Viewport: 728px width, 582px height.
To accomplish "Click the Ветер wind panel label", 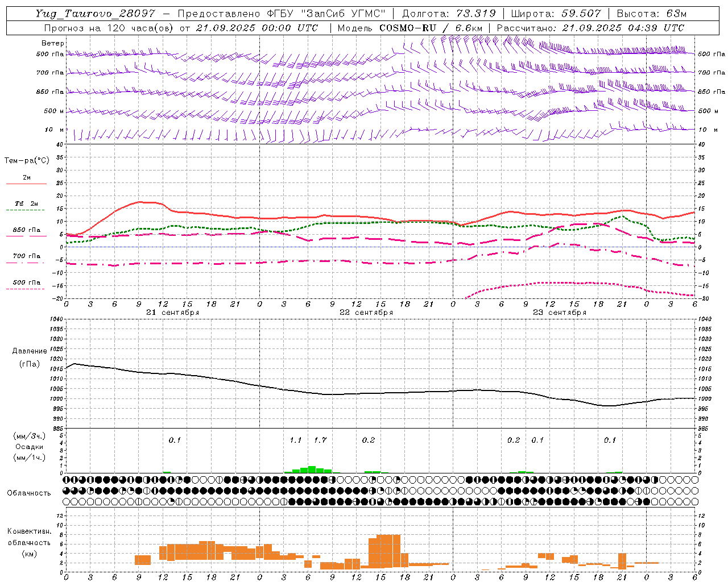I will click(53, 43).
